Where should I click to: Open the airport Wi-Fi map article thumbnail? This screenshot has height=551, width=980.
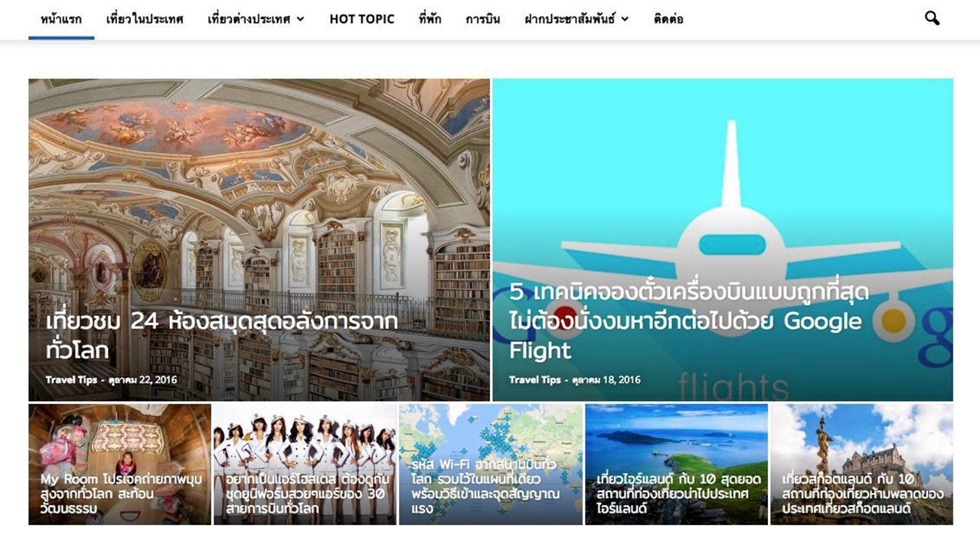point(490,464)
